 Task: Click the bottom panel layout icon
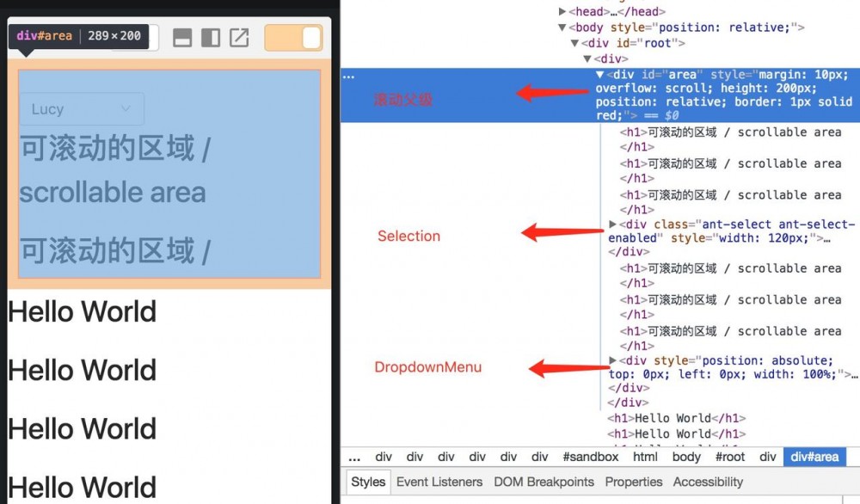pyautogui.click(x=182, y=38)
